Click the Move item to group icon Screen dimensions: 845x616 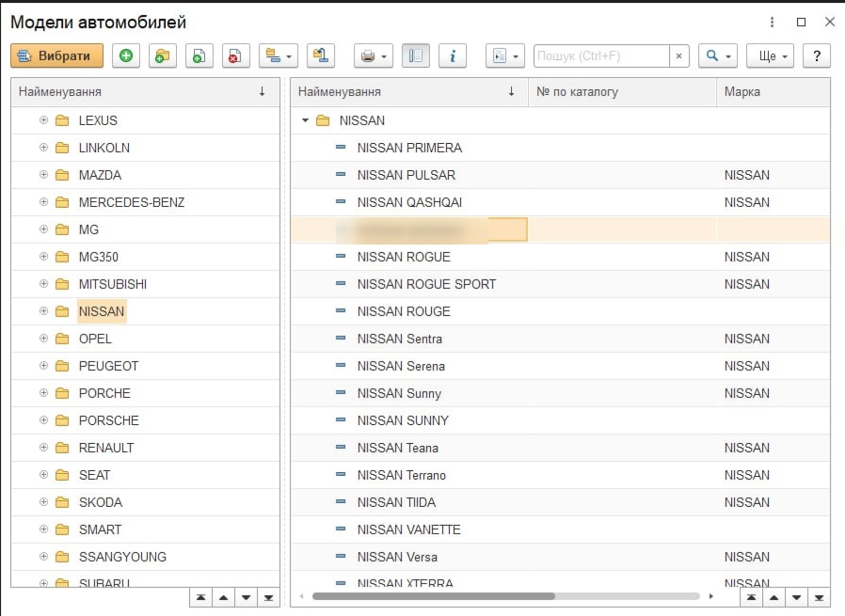(322, 56)
